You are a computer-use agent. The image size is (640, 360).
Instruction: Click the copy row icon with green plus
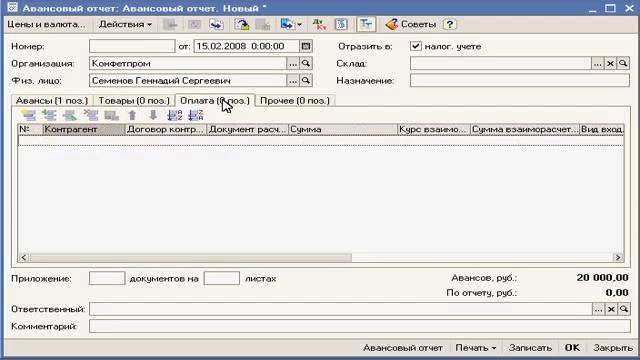click(x=49, y=116)
